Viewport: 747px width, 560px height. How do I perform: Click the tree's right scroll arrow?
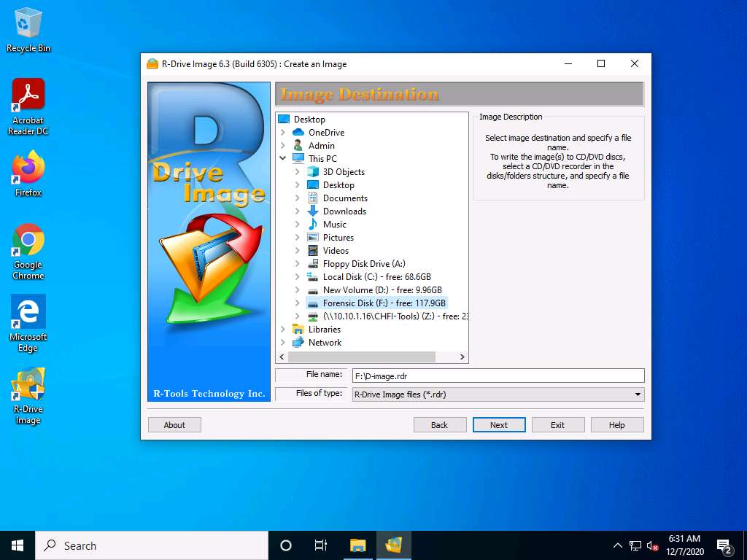coord(462,357)
